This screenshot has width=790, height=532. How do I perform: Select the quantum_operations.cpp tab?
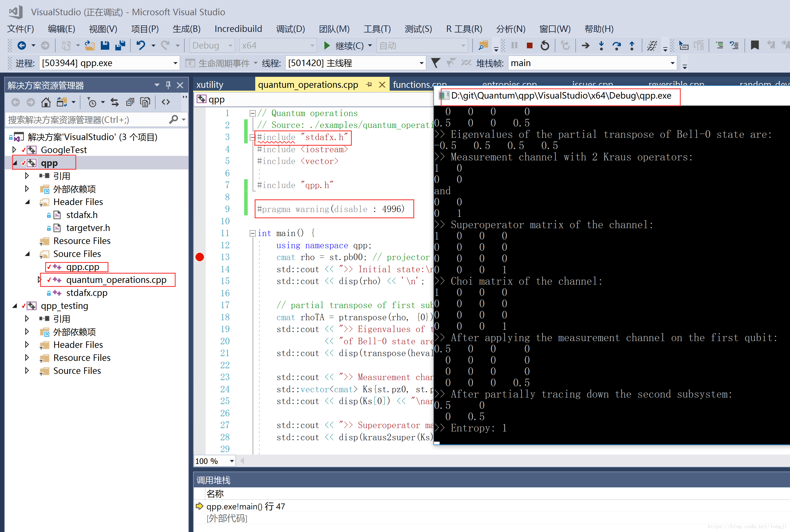coord(309,84)
